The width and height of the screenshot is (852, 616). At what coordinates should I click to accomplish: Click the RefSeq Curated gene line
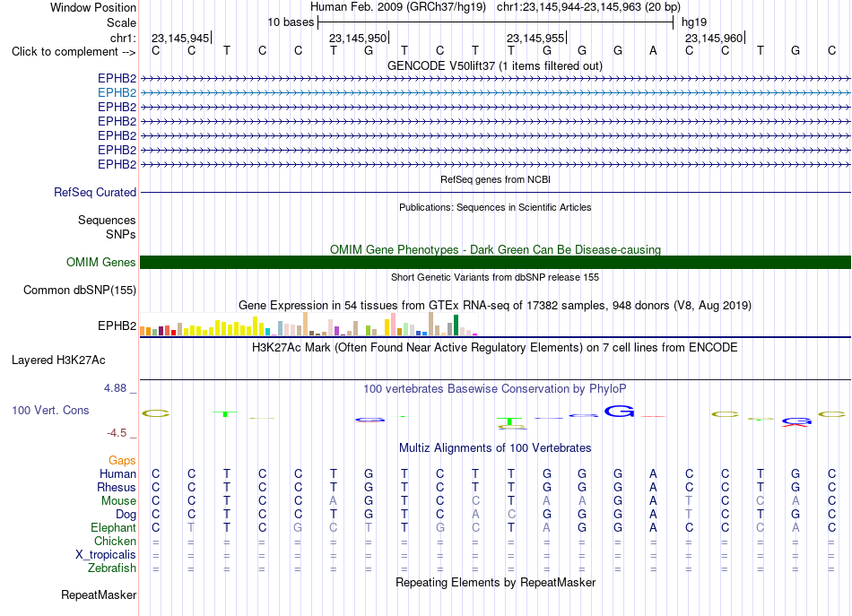tap(495, 192)
